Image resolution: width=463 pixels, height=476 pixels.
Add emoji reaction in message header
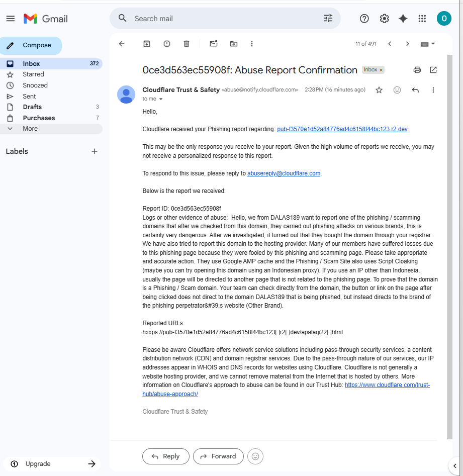(397, 90)
